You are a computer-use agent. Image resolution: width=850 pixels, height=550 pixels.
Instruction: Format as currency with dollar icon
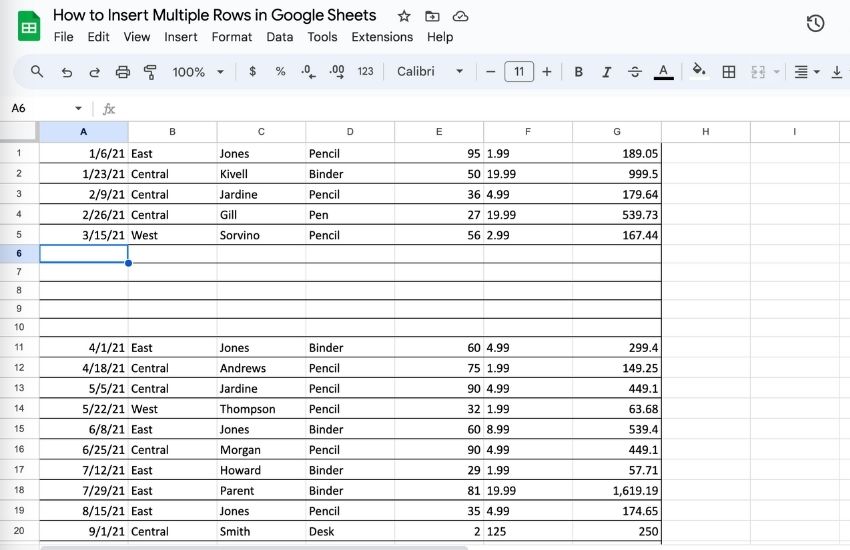[253, 72]
